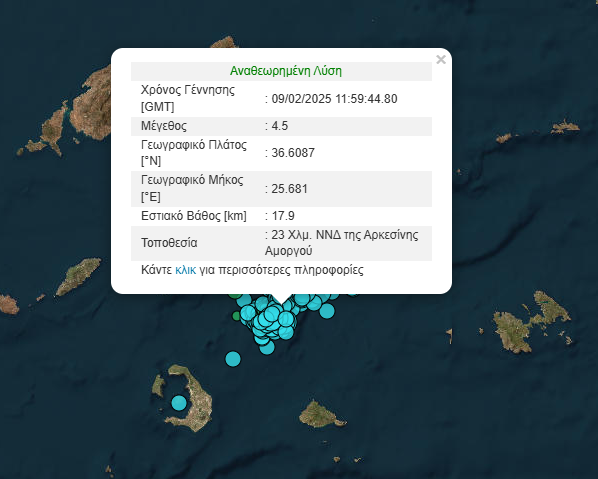Click the Χρόνος Γέννησης label
598x479 pixels.
[188, 90]
